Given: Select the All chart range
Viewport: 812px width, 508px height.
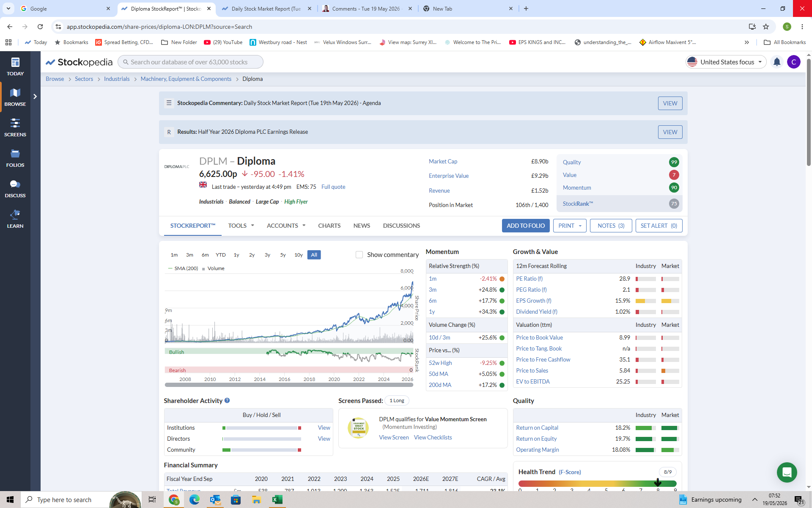Looking at the screenshot, I should (x=314, y=255).
